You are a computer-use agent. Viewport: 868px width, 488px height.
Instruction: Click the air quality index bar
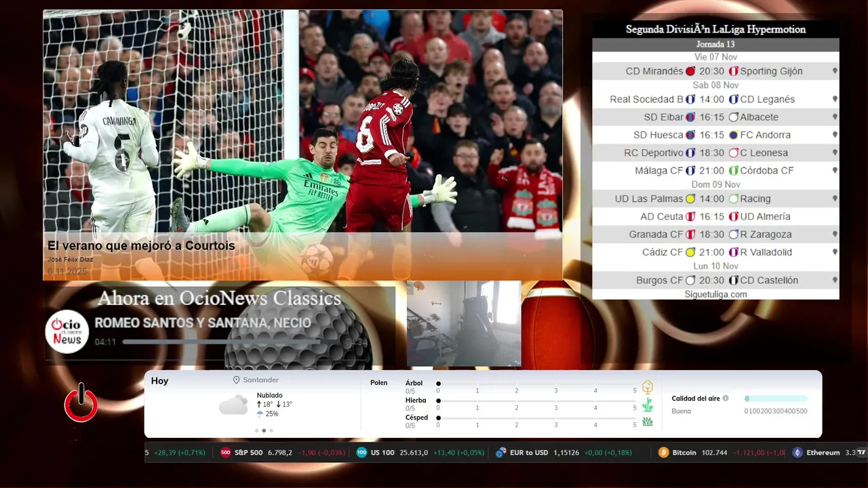point(776,399)
